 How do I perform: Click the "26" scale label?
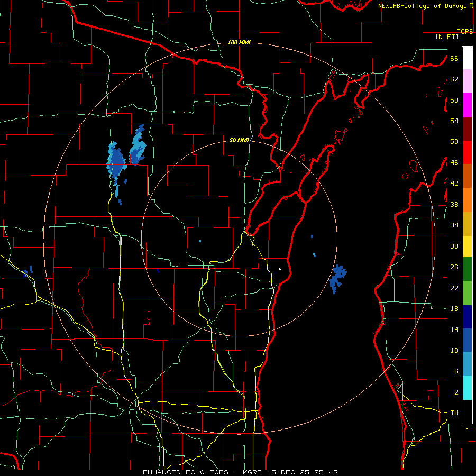point(454,267)
